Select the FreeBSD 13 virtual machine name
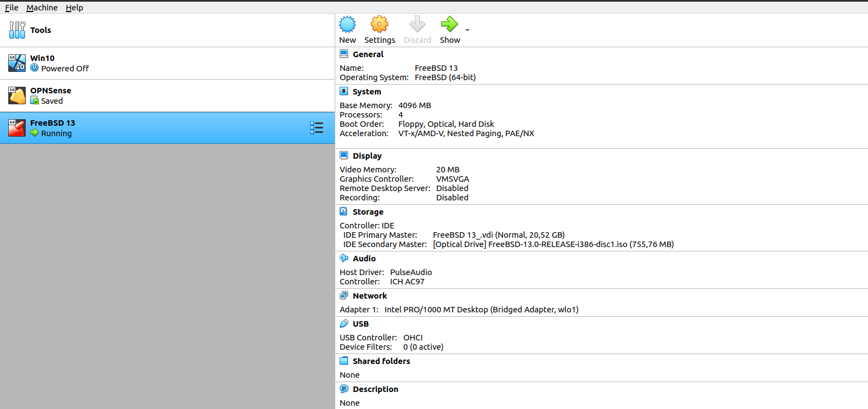The image size is (868, 409). click(53, 123)
